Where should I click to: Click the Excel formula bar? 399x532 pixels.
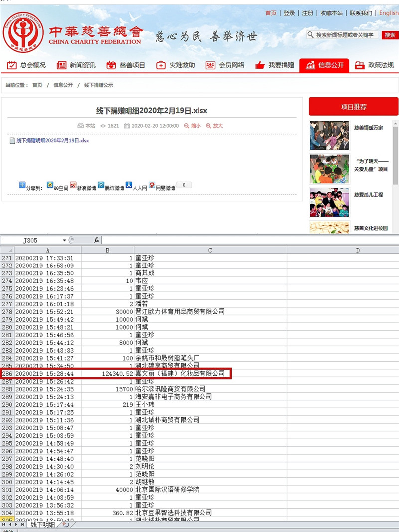(250, 240)
